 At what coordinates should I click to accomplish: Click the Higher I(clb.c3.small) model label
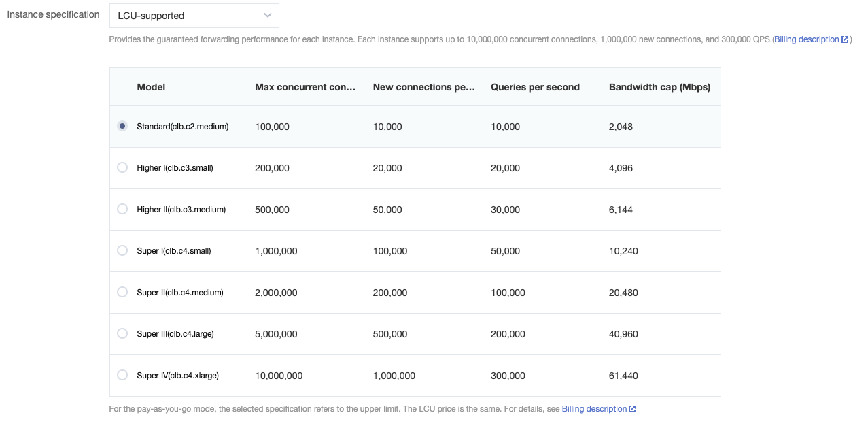click(x=175, y=168)
